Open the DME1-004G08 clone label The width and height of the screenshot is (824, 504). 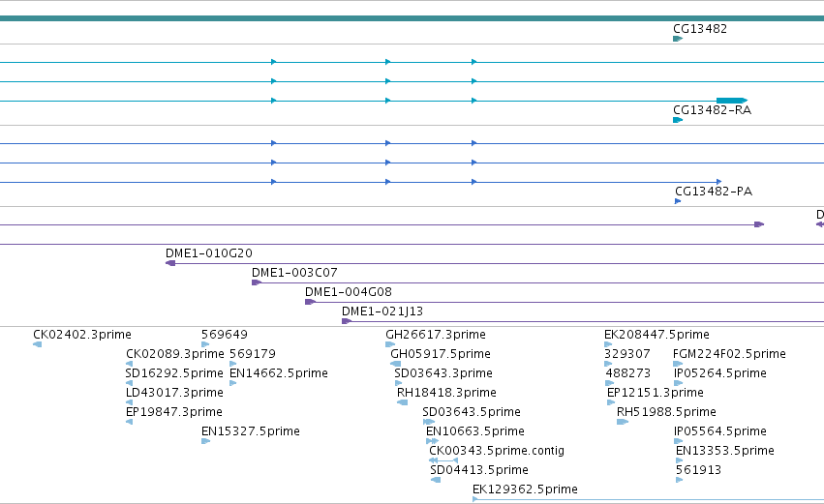pyautogui.click(x=349, y=292)
